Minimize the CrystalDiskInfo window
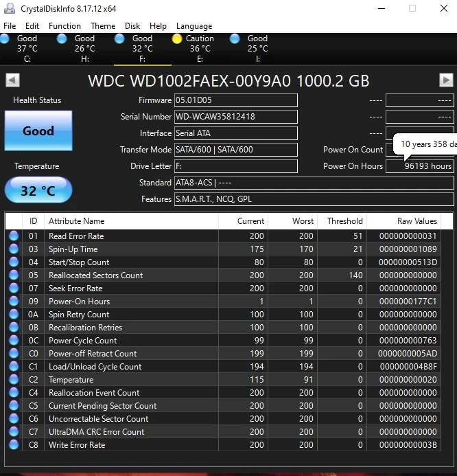Viewport: 457px width, 476px height. point(382,8)
